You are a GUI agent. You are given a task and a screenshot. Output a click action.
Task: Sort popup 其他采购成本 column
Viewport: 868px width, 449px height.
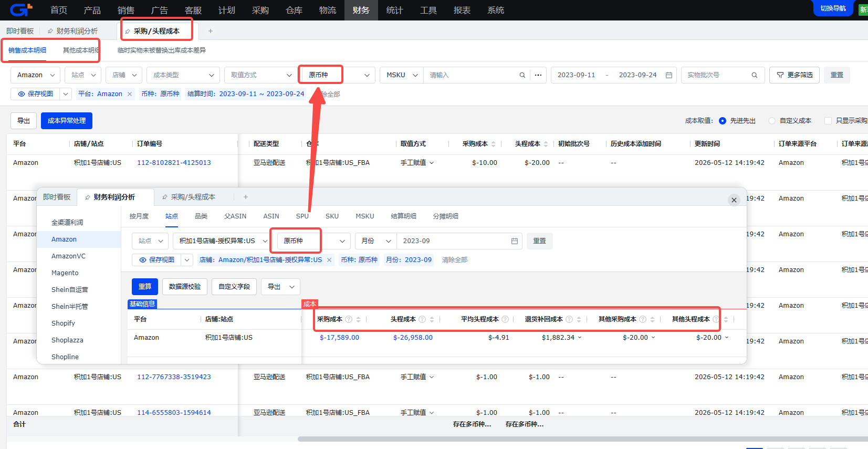[653, 319]
